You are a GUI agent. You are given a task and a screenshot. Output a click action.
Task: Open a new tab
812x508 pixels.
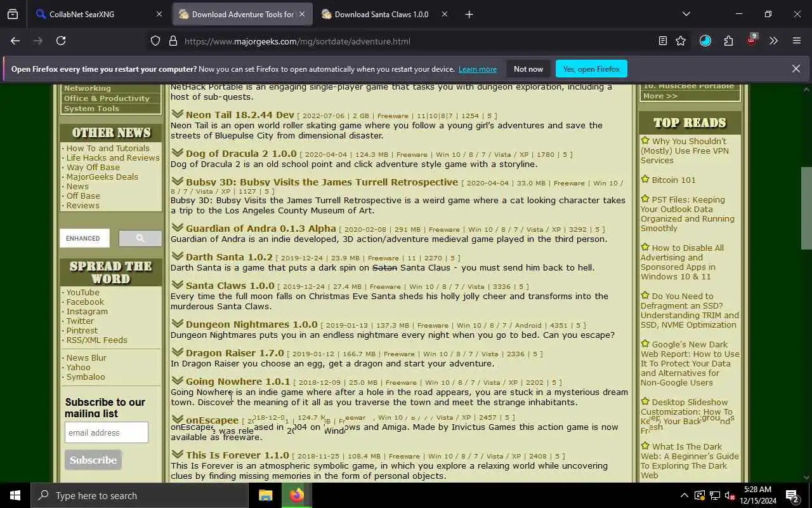(x=469, y=14)
